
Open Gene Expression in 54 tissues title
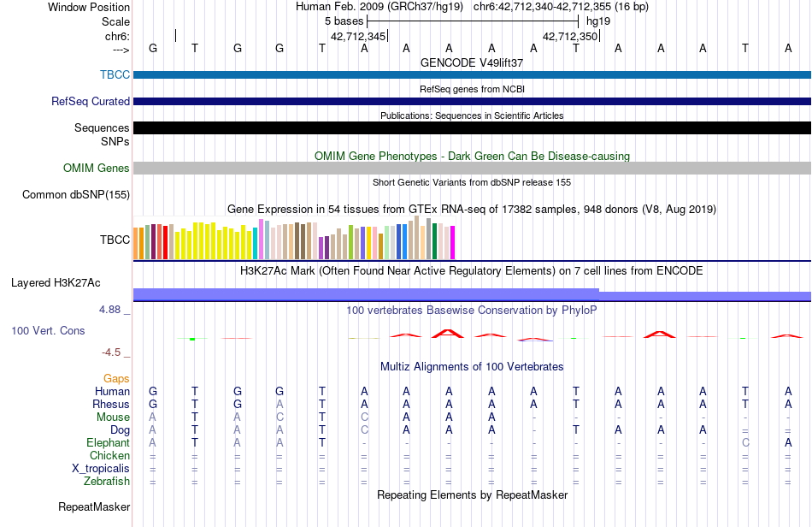pyautogui.click(x=472, y=210)
